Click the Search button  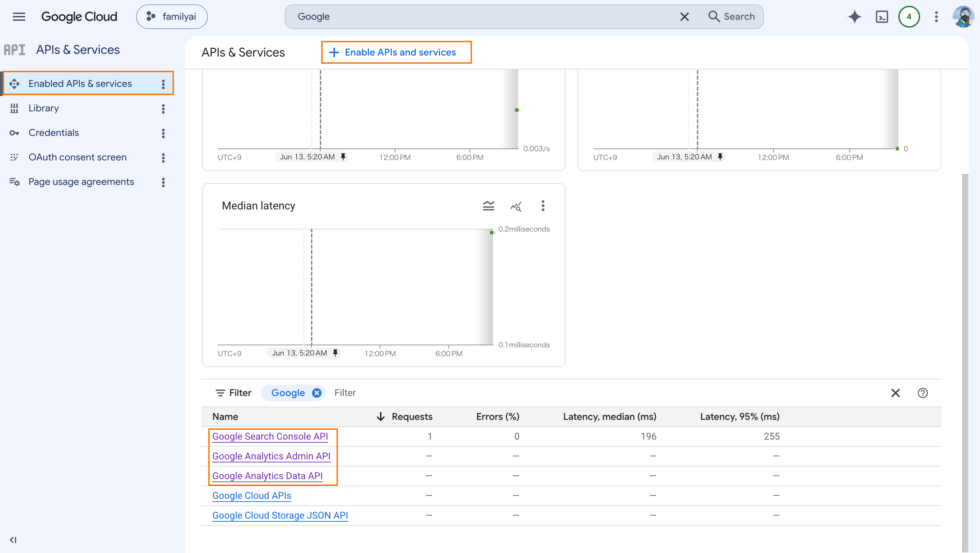(x=732, y=17)
